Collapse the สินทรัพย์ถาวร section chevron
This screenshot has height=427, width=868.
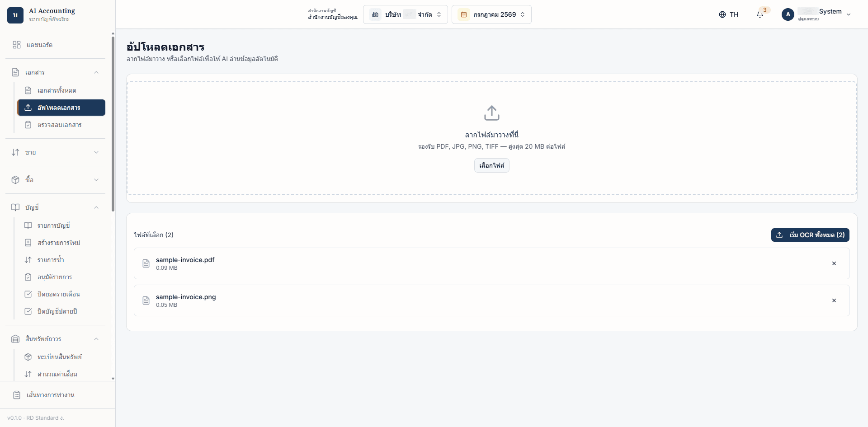pyautogui.click(x=96, y=339)
